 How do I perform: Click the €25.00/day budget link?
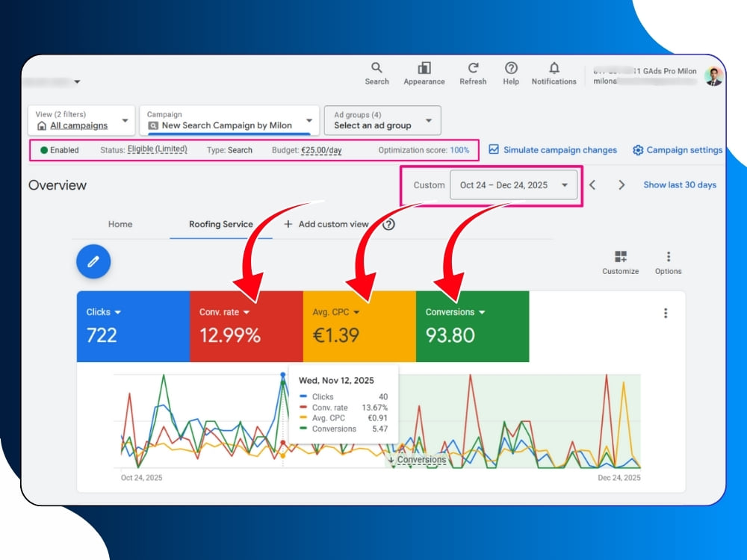(x=321, y=150)
